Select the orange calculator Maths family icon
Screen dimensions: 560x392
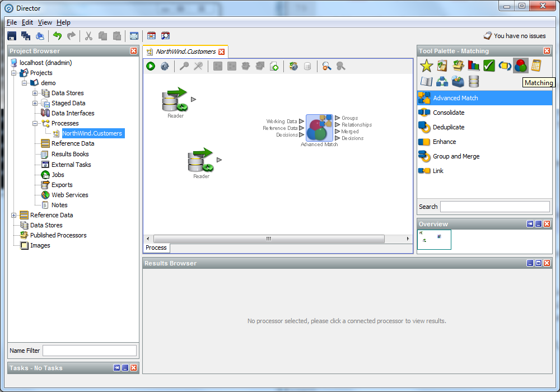536,66
